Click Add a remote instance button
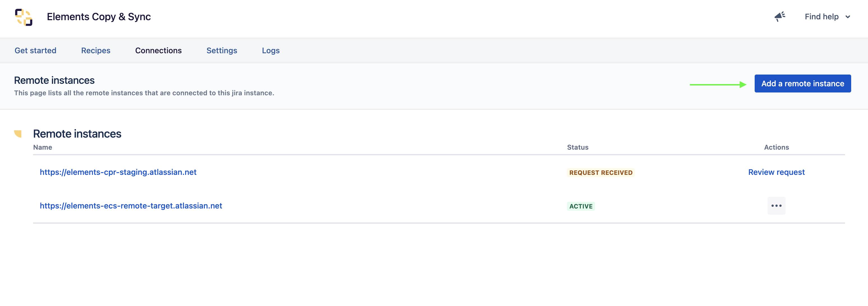Image resolution: width=868 pixels, height=306 pixels. point(802,84)
